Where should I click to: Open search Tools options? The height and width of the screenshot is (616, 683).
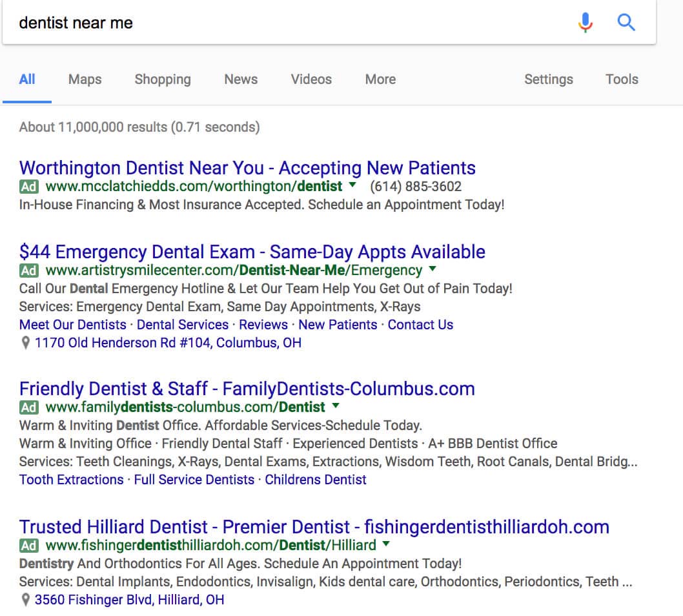tap(622, 79)
